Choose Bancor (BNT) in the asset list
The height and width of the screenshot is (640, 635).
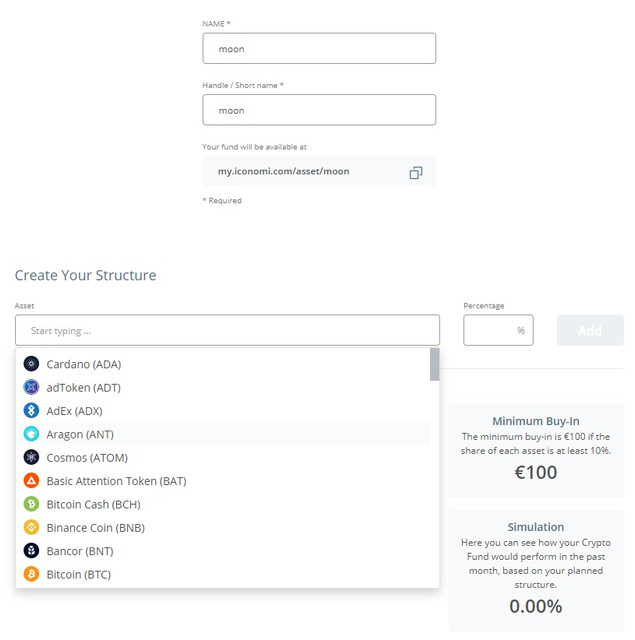(x=223, y=551)
